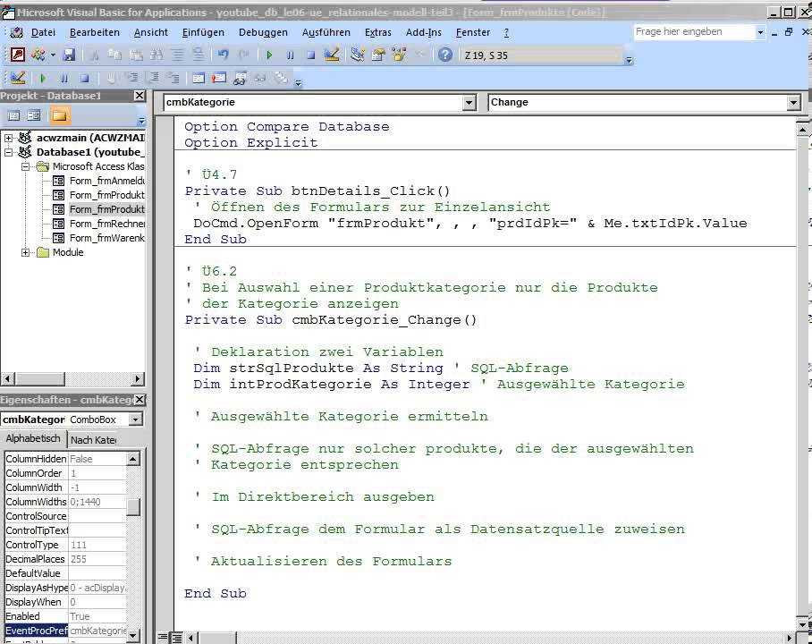This screenshot has height=644, width=812.
Task: Open the Ausführen menu
Action: 326,32
